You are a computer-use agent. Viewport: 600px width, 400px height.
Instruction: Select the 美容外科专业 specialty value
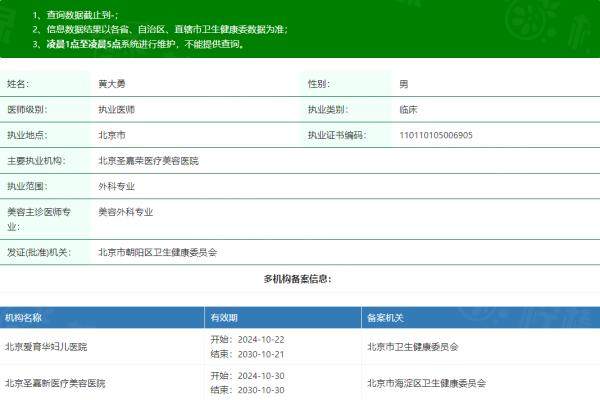125,212
